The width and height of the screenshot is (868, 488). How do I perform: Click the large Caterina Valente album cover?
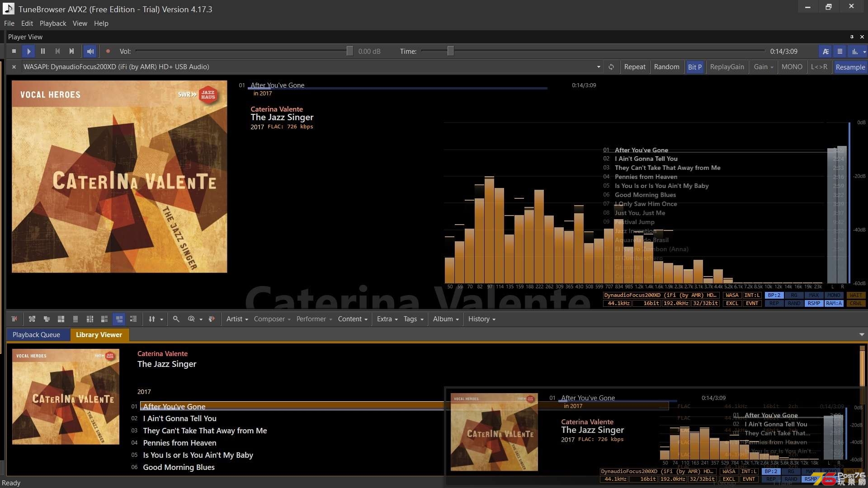click(119, 177)
